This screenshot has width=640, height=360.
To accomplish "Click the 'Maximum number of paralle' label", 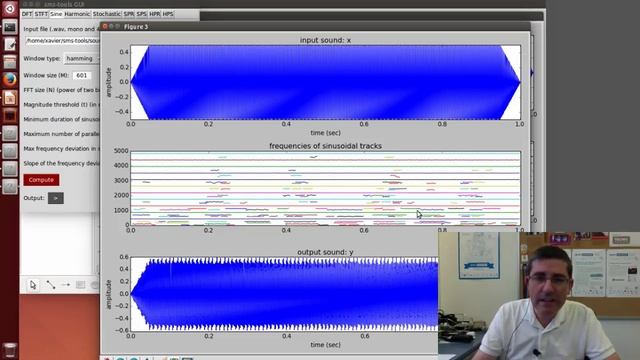I will [62, 134].
